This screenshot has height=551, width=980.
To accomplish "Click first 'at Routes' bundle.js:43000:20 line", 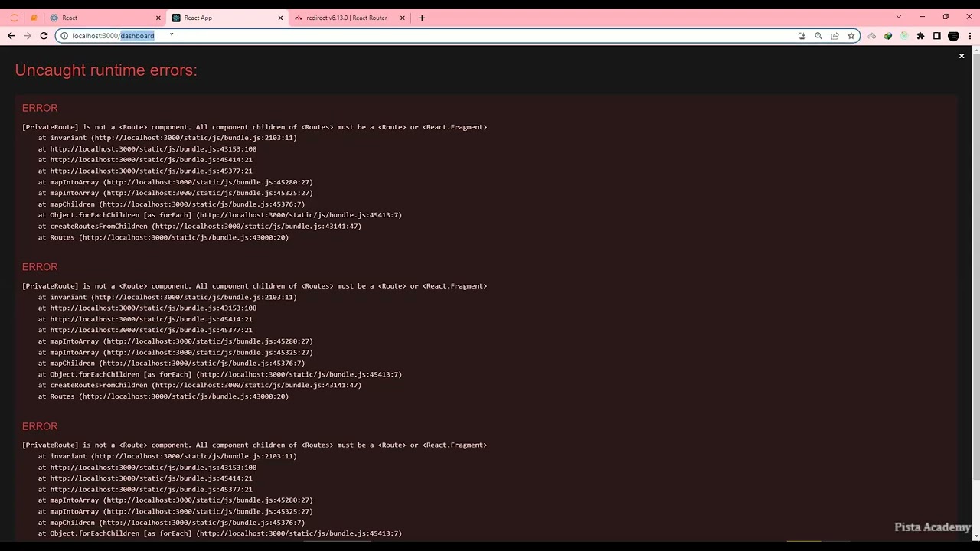I will (x=164, y=237).
